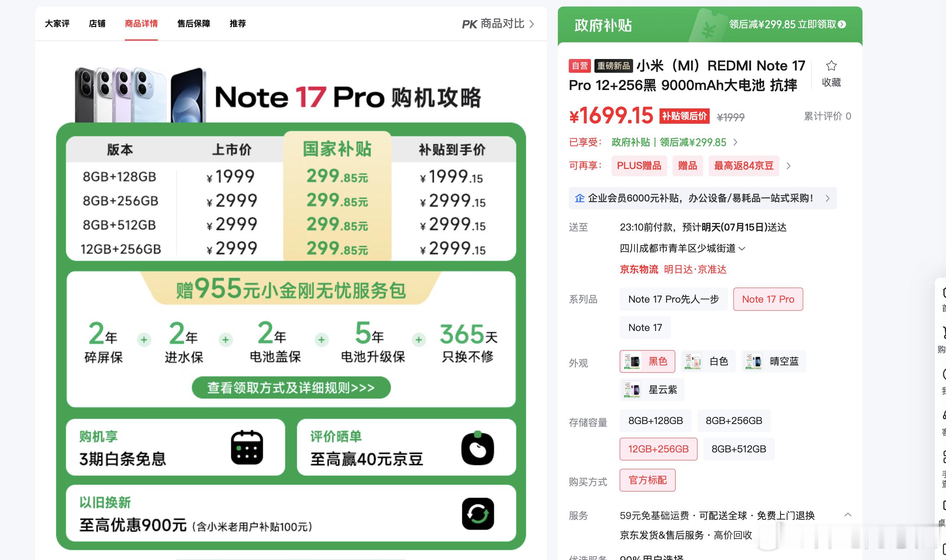Click the PLUS赠品 tag

click(639, 166)
